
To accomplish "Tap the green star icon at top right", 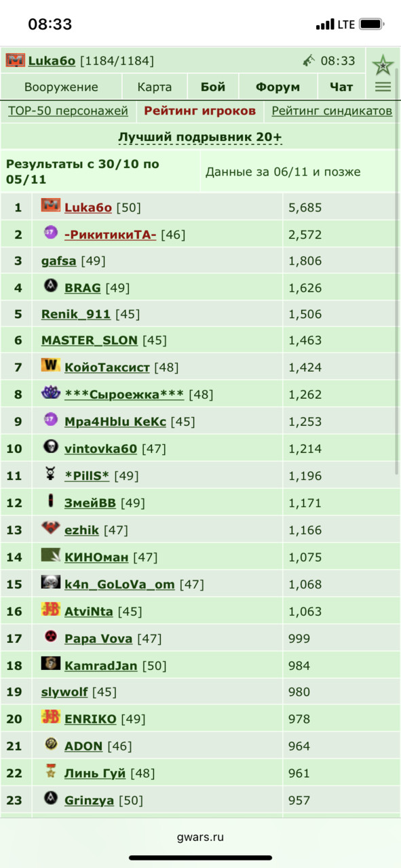I will coord(383,65).
